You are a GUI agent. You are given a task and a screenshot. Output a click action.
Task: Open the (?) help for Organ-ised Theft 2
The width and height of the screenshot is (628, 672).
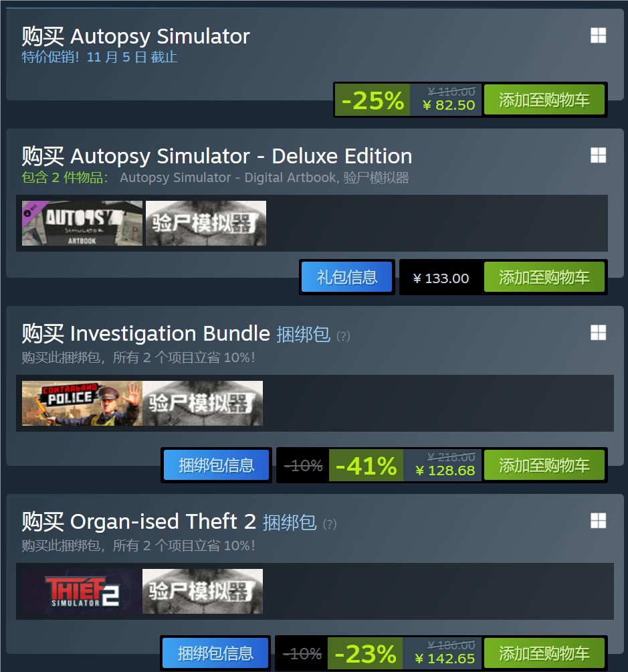click(x=330, y=524)
